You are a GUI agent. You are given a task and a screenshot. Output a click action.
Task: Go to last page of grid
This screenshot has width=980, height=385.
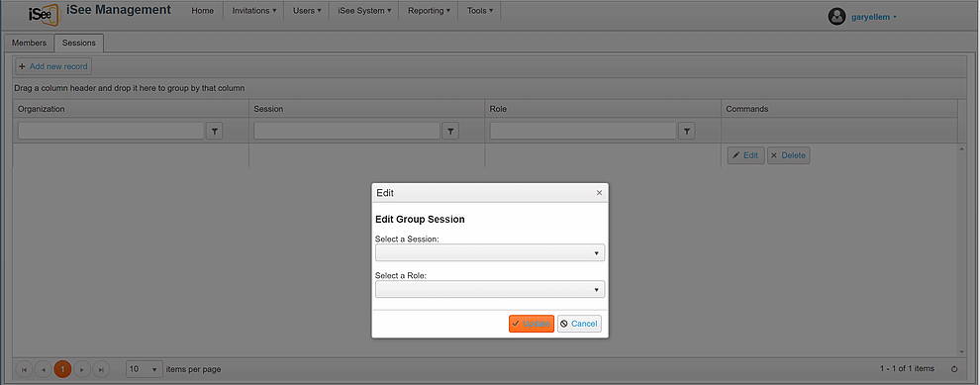(x=101, y=369)
